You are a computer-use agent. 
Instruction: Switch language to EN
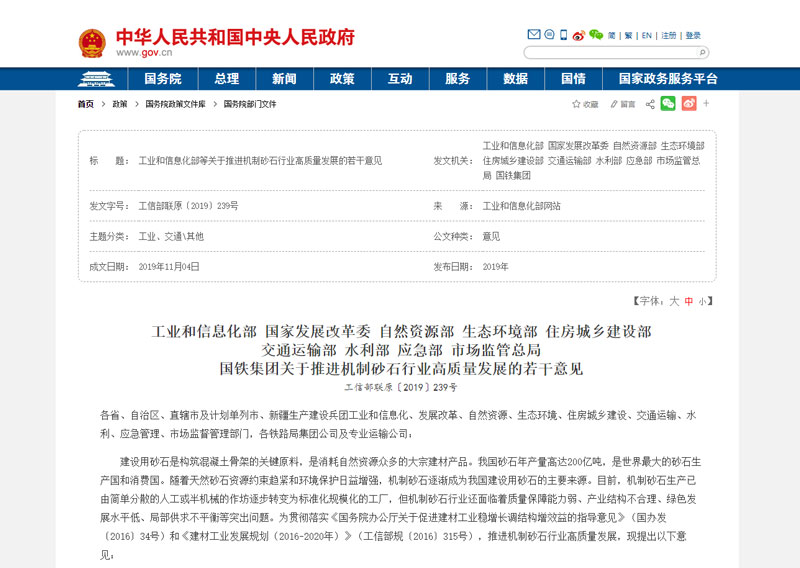click(647, 35)
